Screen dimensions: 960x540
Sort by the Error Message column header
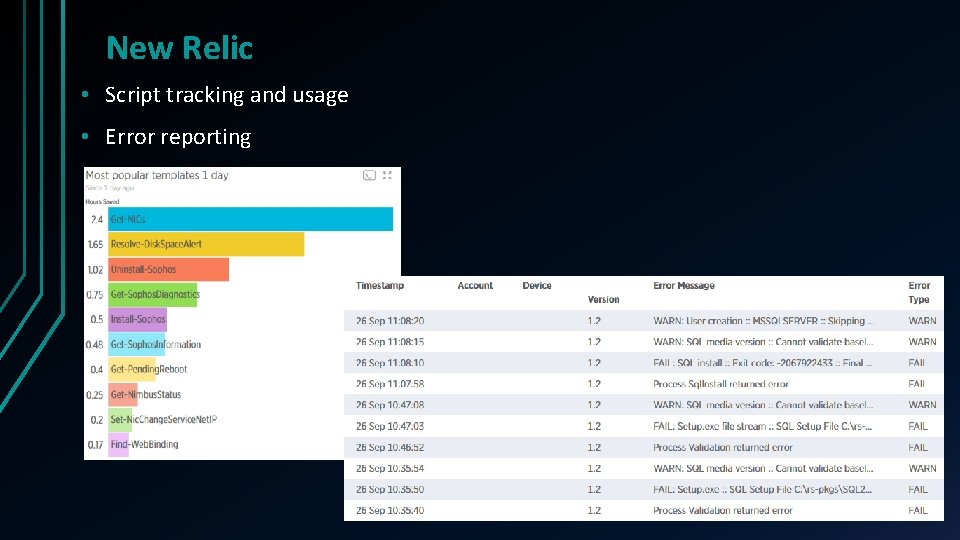pyautogui.click(x=684, y=285)
